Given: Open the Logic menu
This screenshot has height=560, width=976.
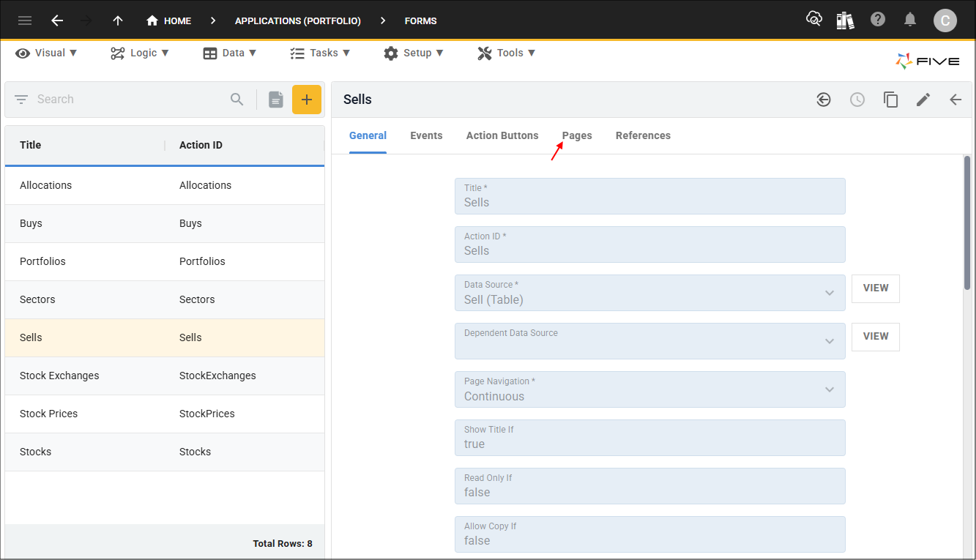Looking at the screenshot, I should (140, 53).
